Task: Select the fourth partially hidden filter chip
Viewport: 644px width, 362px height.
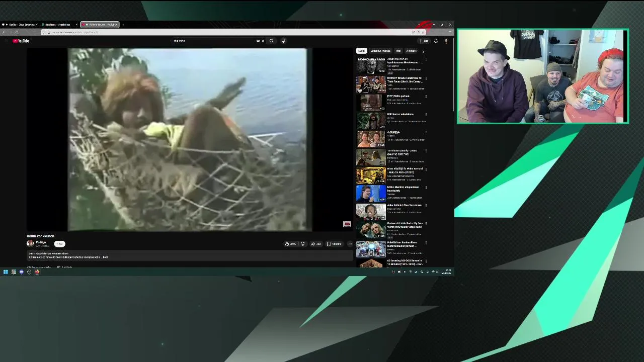Action: [x=412, y=51]
